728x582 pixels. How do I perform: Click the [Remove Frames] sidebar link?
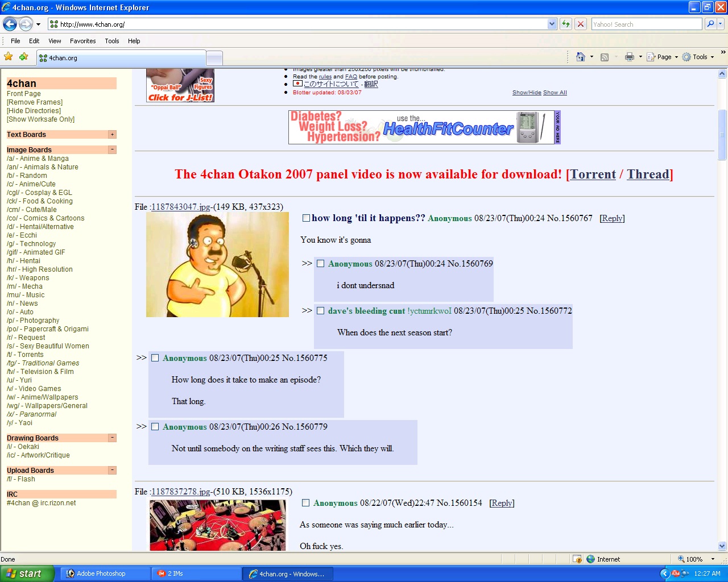[35, 102]
